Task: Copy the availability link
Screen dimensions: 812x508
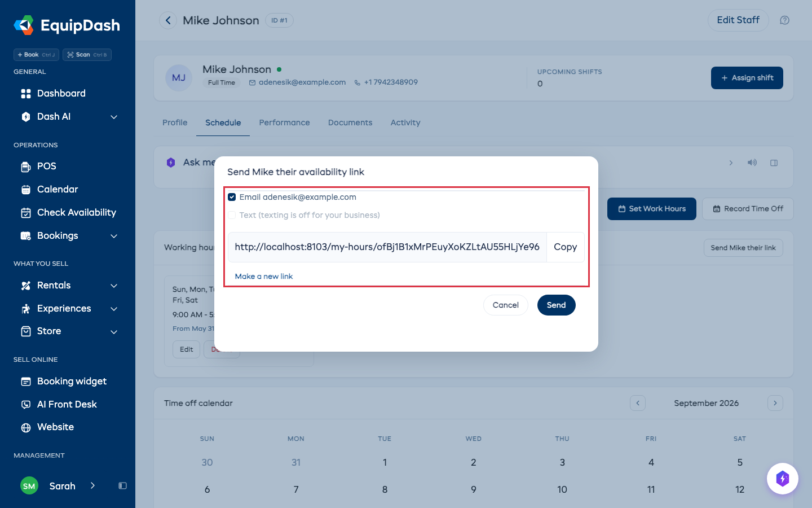Action: tap(566, 247)
